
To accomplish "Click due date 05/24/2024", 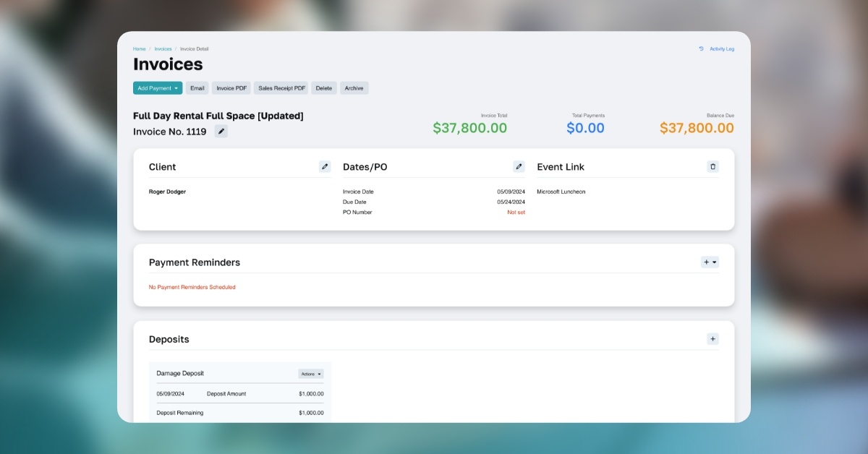I will point(511,202).
